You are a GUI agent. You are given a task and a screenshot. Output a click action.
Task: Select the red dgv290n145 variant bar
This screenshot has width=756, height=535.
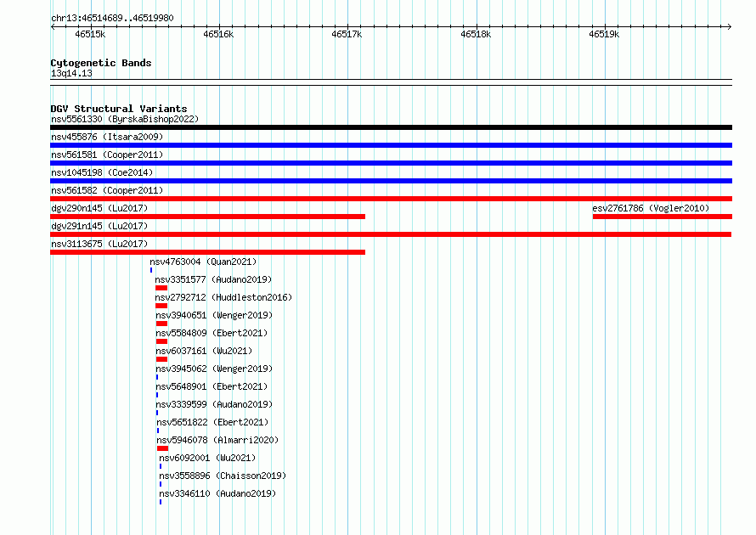(x=208, y=217)
